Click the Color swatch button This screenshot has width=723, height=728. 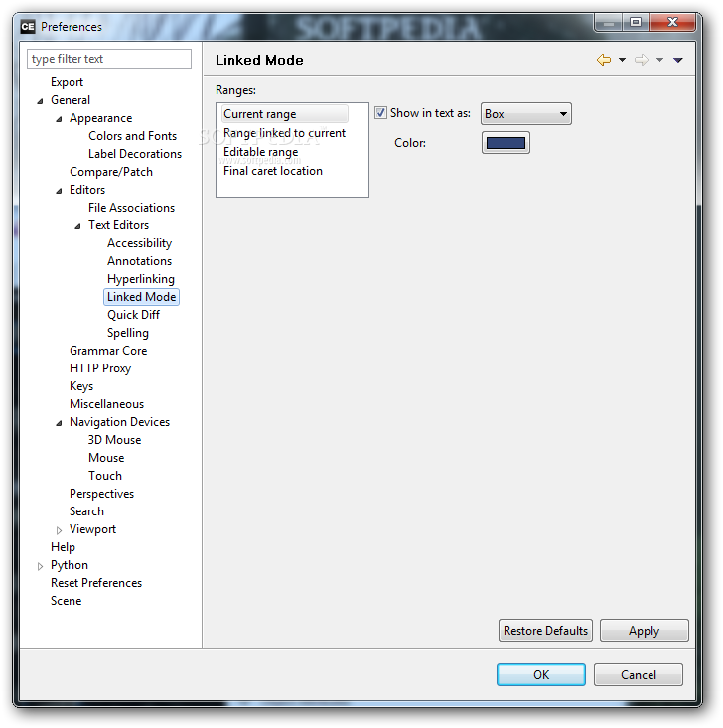tap(506, 143)
